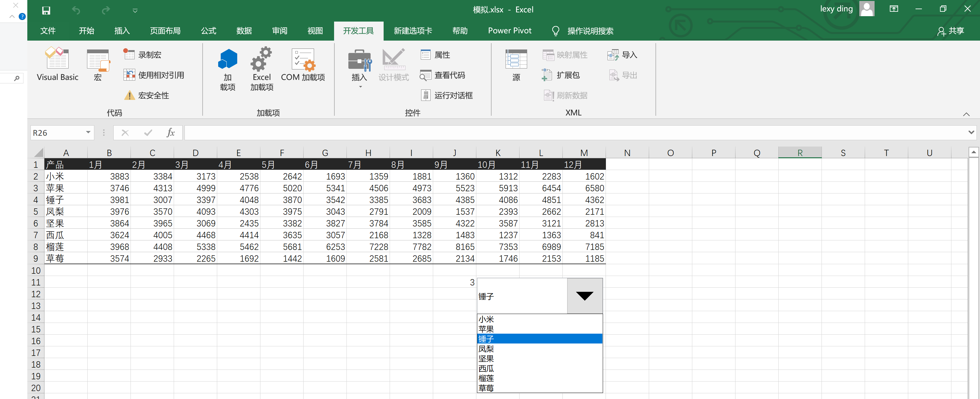Select 凤梨 in the dropdown list

[x=540, y=349]
